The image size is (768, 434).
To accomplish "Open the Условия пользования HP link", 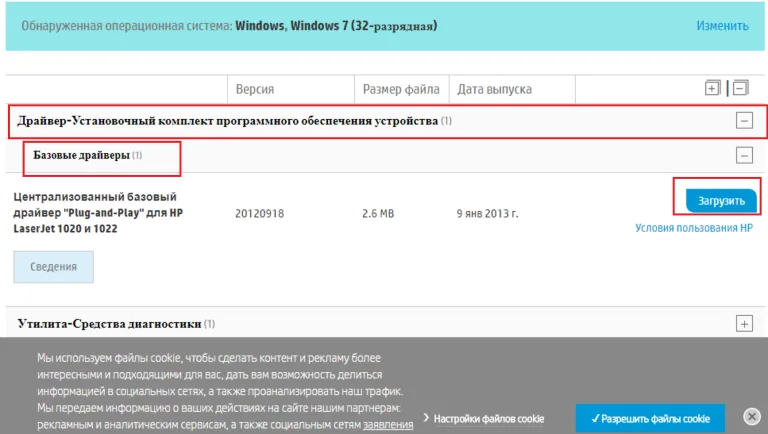I will (694, 228).
